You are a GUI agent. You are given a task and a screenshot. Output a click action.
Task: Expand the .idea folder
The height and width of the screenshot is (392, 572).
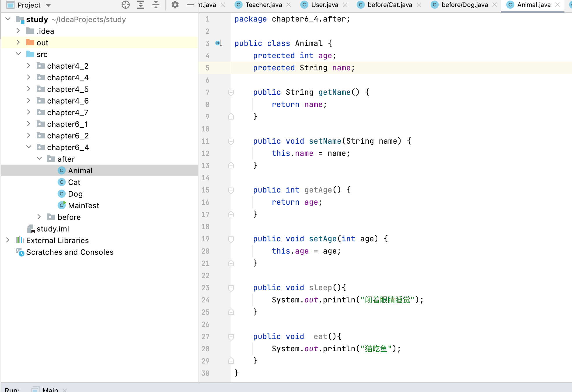click(x=18, y=31)
